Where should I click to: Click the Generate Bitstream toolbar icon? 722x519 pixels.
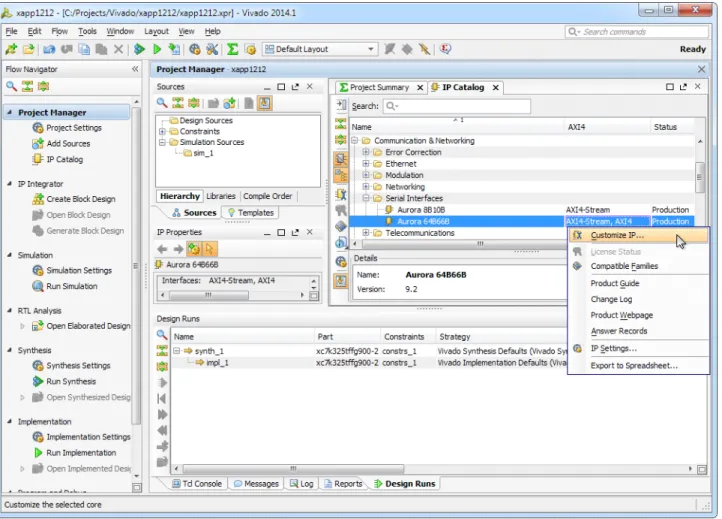[x=174, y=49]
